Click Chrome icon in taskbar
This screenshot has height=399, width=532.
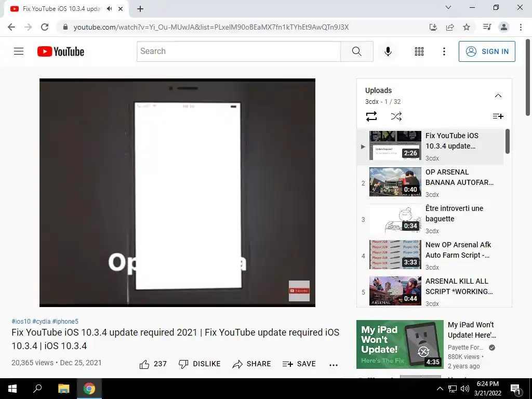[89, 389]
